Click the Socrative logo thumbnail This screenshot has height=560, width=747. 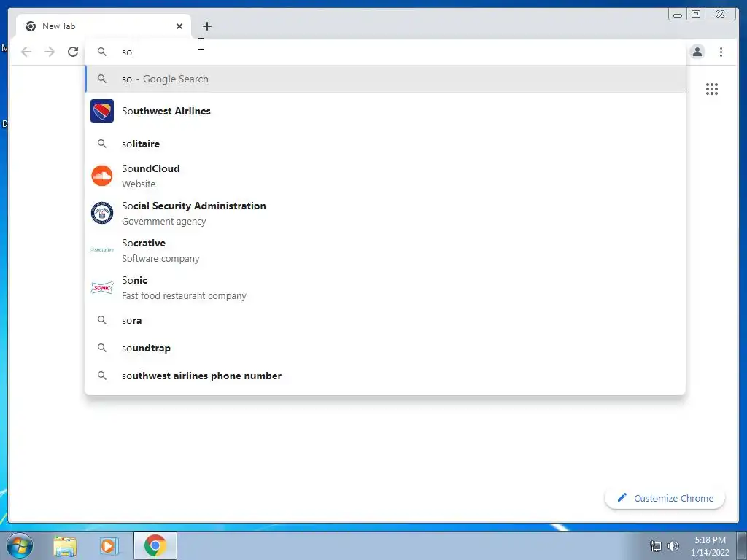102,249
